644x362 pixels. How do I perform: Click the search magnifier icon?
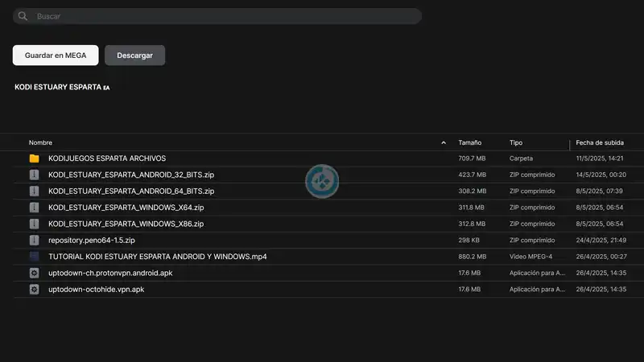coord(23,16)
